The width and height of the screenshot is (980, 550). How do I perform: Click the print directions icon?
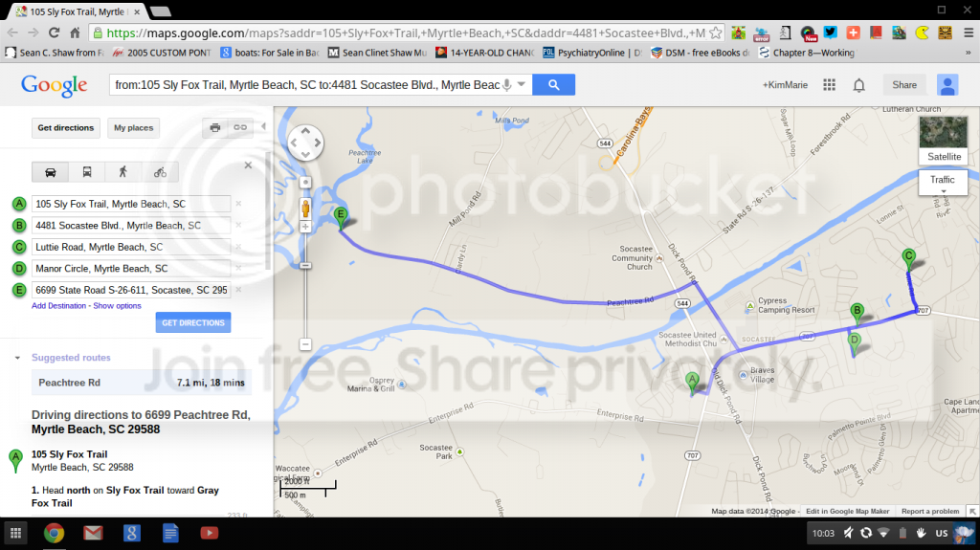tap(215, 127)
